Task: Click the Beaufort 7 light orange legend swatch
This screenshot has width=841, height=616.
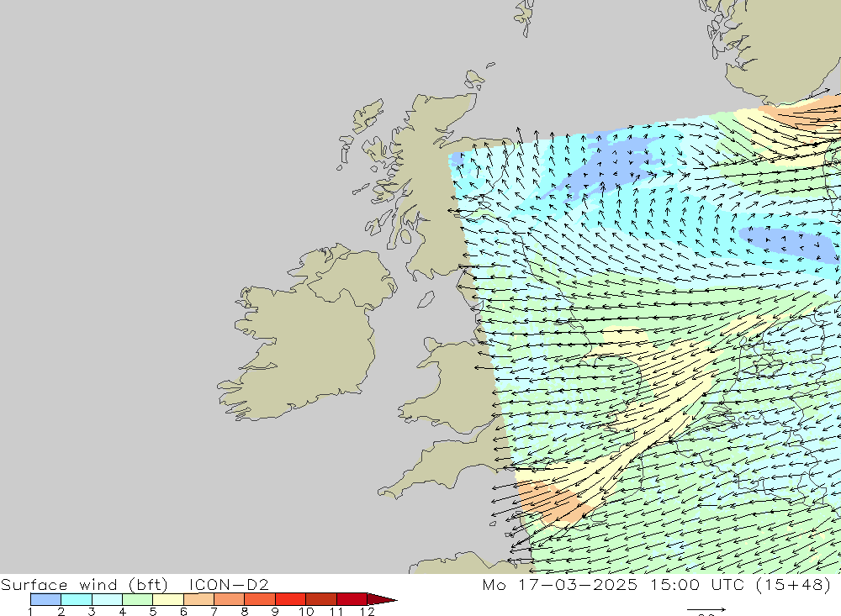Action: (x=229, y=599)
